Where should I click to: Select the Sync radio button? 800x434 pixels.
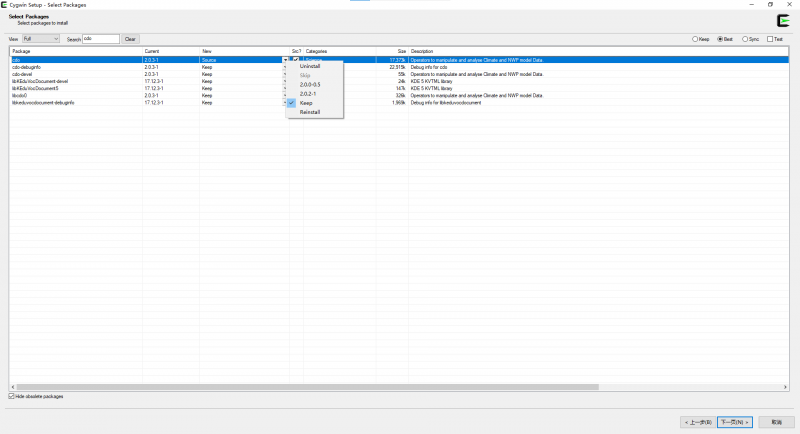745,39
